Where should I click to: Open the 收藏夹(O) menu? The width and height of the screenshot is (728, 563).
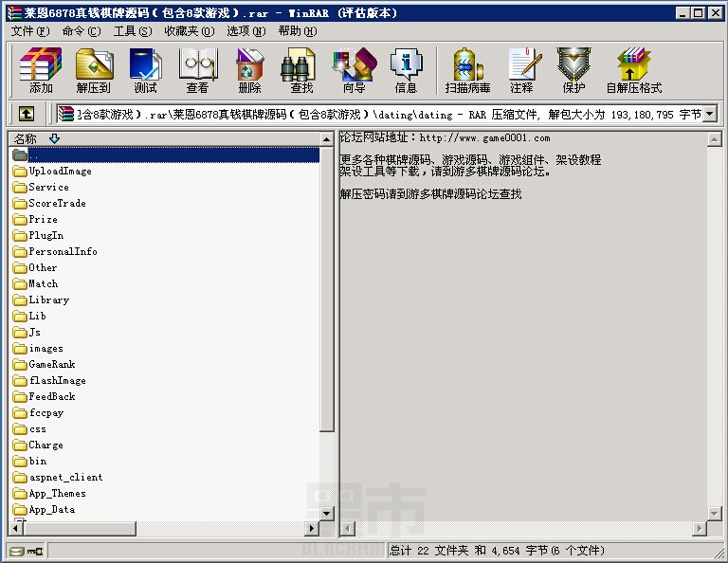[190, 31]
